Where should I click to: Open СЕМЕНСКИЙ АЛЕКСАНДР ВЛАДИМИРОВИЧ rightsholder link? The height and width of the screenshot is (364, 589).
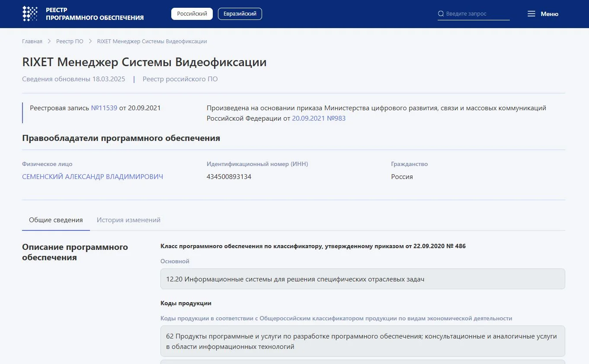(x=93, y=177)
